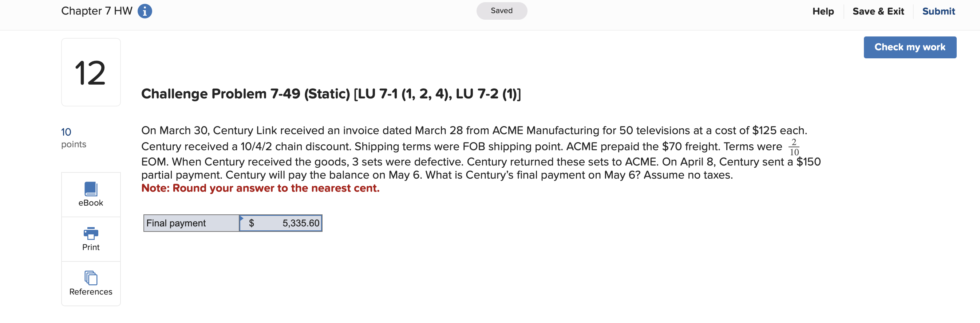Viewport: 980px width, 323px height.
Task: Click the Saved status pill
Action: click(x=501, y=10)
